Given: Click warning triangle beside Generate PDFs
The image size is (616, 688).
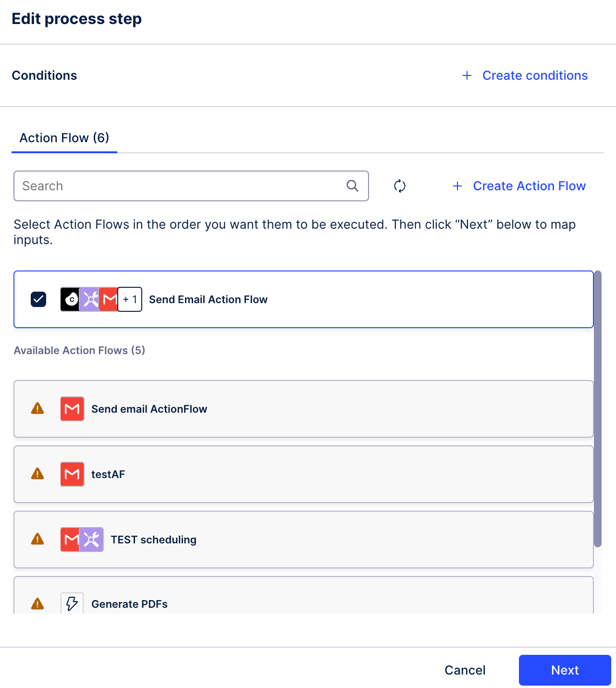Looking at the screenshot, I should (37, 604).
